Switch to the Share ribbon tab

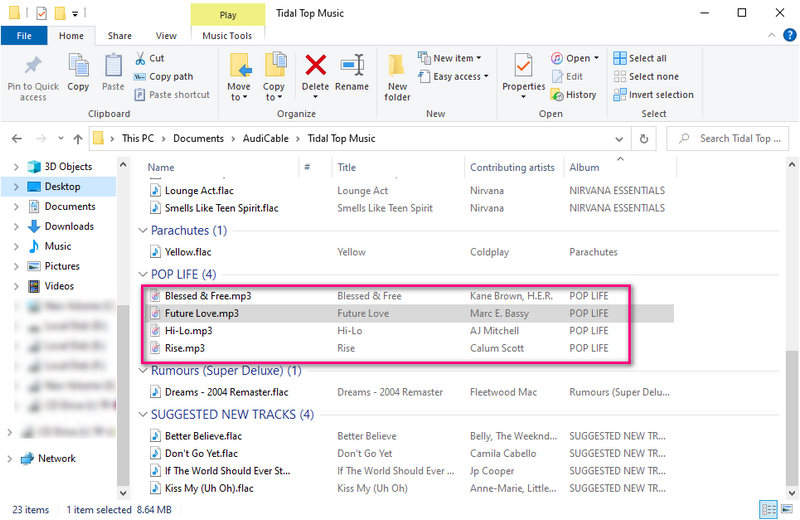click(x=120, y=36)
